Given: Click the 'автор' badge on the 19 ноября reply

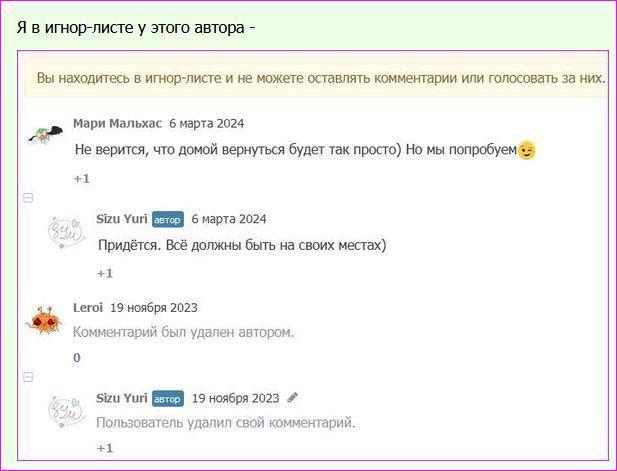Looking at the screenshot, I should coord(168,399).
